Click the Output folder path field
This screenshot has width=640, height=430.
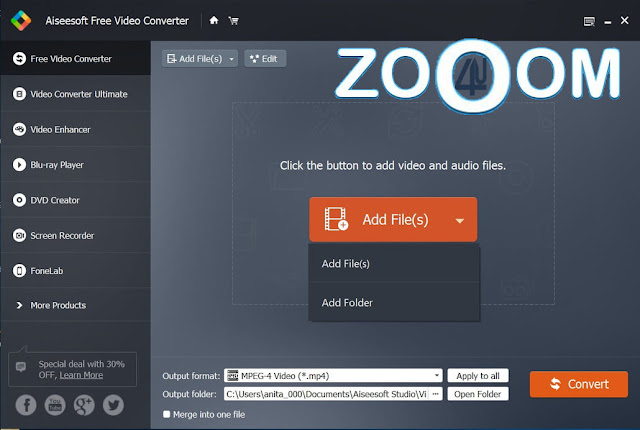(x=327, y=394)
